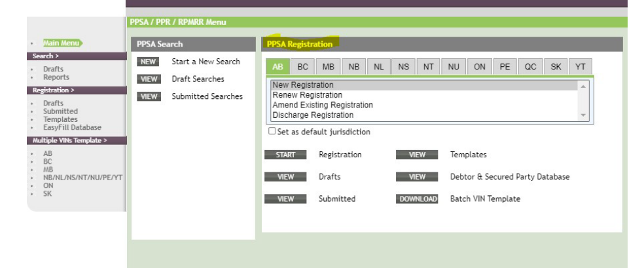Click VIEW beside Debtor & Secured Party Database

tap(417, 177)
